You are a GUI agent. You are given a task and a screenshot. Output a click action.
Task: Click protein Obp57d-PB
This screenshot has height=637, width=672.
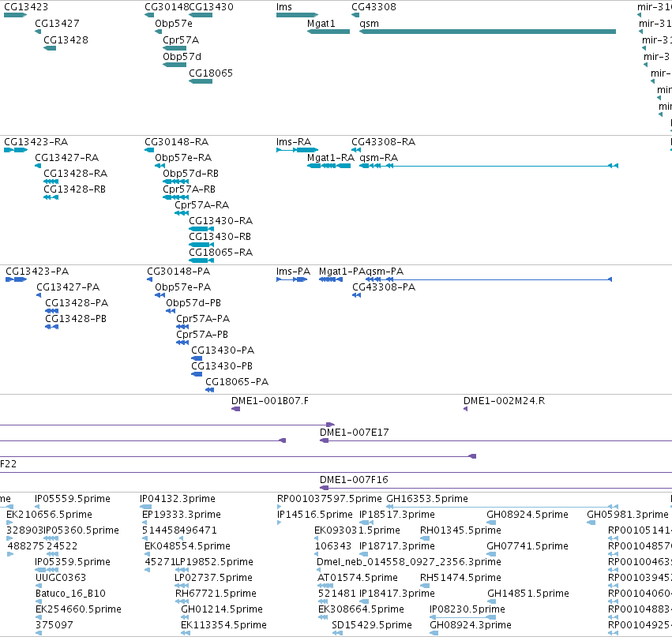pyautogui.click(x=193, y=303)
